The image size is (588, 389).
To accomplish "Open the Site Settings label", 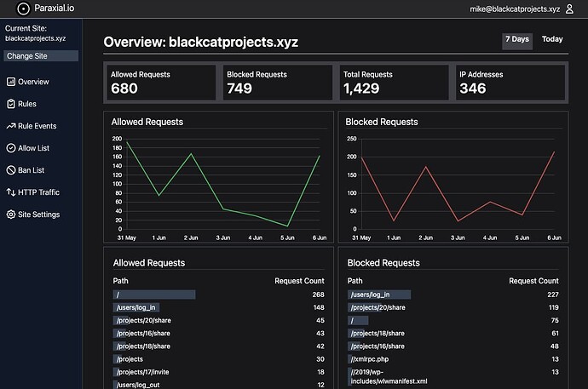I will (38, 215).
